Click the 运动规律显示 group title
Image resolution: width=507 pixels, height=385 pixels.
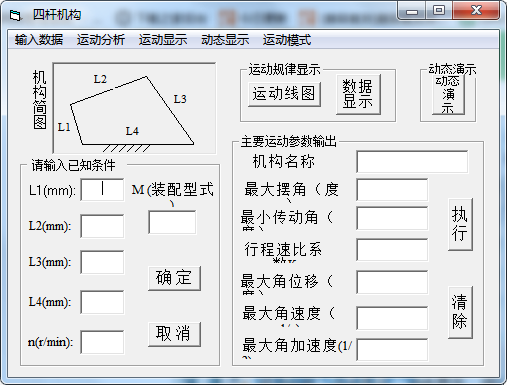pyautogui.click(x=284, y=70)
